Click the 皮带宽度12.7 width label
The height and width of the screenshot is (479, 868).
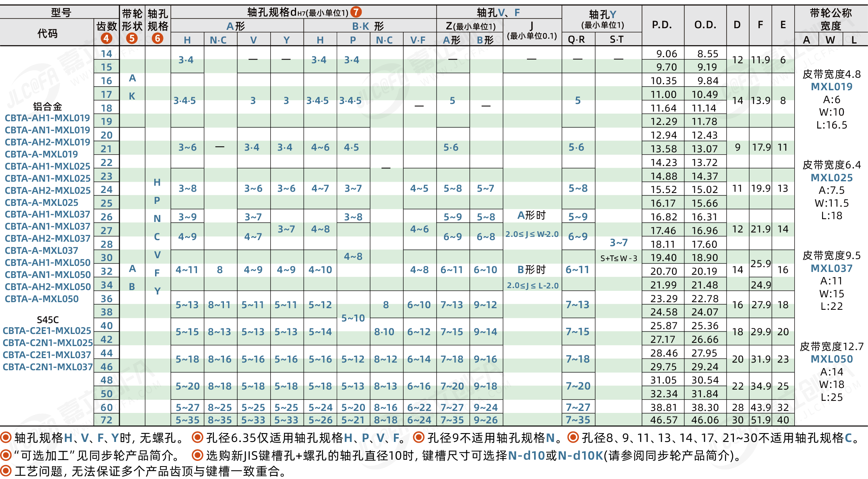831,346
